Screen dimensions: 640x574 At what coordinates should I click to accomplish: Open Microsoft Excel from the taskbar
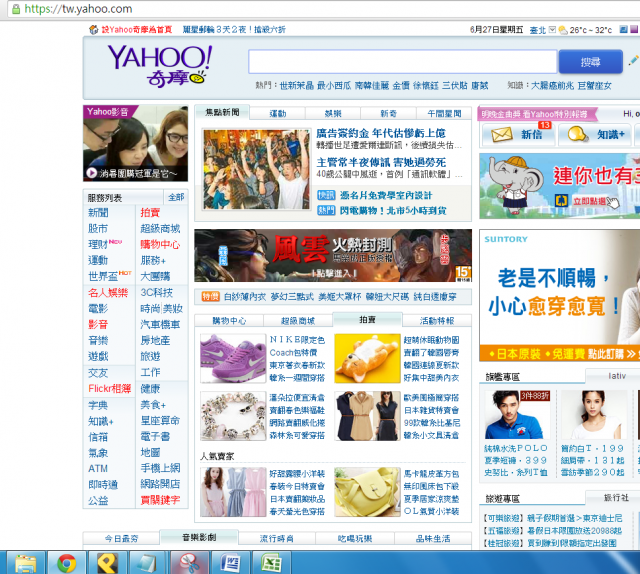(271, 563)
